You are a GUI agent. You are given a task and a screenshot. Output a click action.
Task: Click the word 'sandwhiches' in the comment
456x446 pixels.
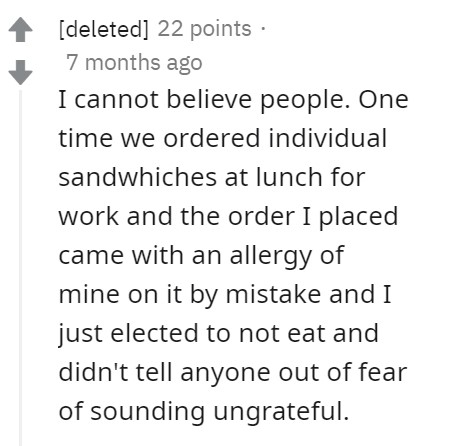[137, 177]
